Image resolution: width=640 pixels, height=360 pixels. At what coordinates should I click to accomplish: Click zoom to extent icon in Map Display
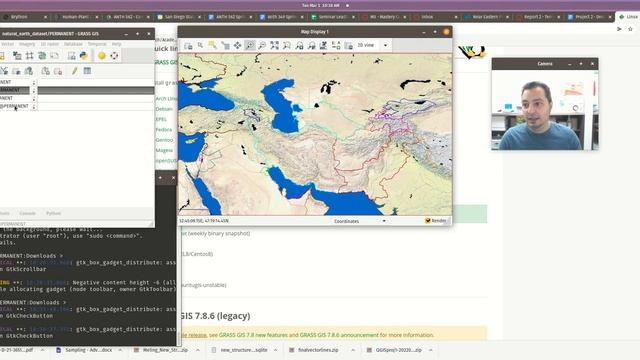(274, 46)
